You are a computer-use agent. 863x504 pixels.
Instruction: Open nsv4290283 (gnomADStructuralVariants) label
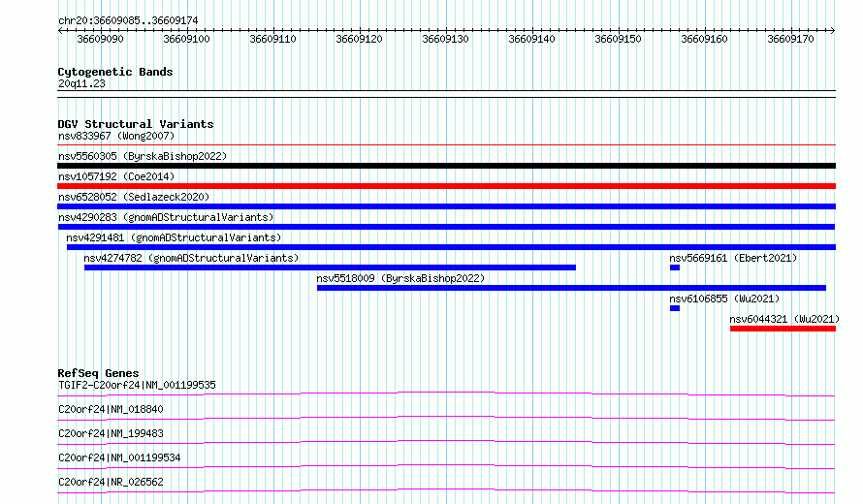coord(166,217)
